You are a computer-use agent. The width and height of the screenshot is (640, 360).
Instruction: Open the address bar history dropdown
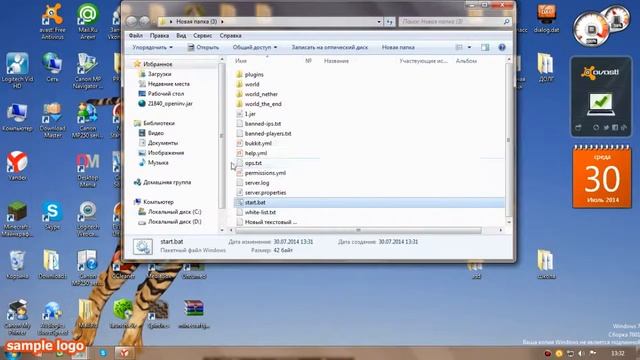point(379,21)
